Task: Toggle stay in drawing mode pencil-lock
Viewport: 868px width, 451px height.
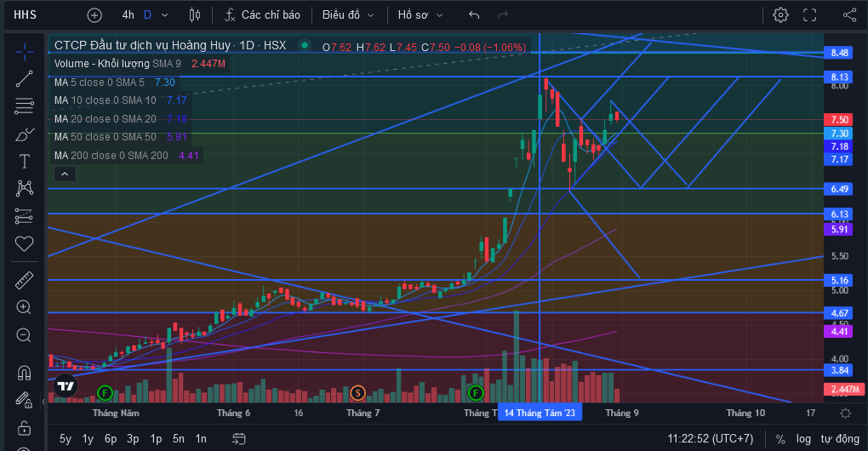Action: (x=24, y=400)
